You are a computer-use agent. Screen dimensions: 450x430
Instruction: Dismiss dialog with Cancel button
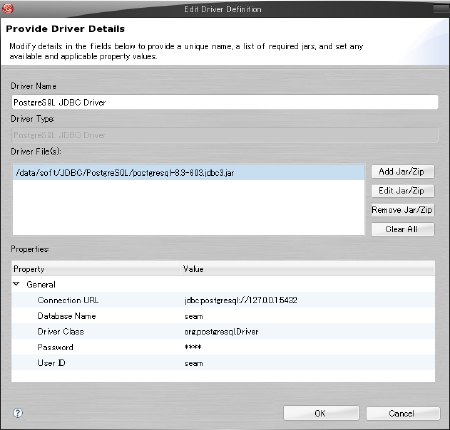[x=403, y=413]
